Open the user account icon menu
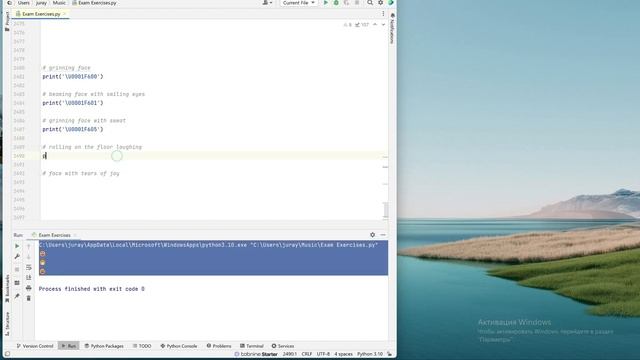Screen dimensions: 640x360 tap(267, 3)
